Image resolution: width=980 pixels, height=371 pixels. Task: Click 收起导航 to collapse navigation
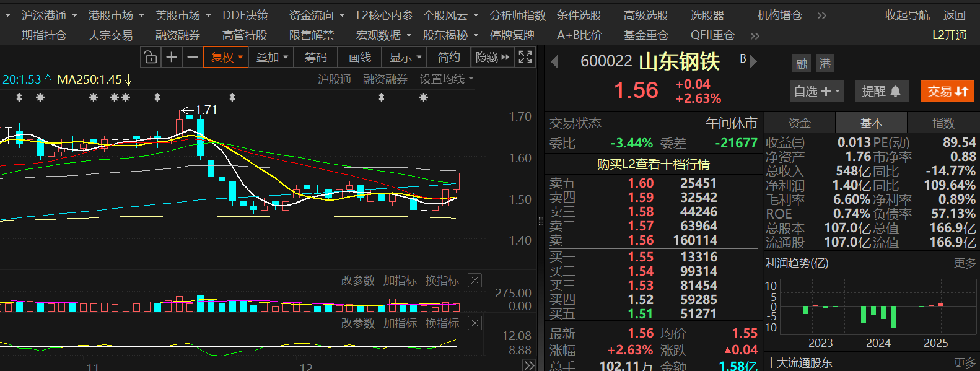[907, 15]
